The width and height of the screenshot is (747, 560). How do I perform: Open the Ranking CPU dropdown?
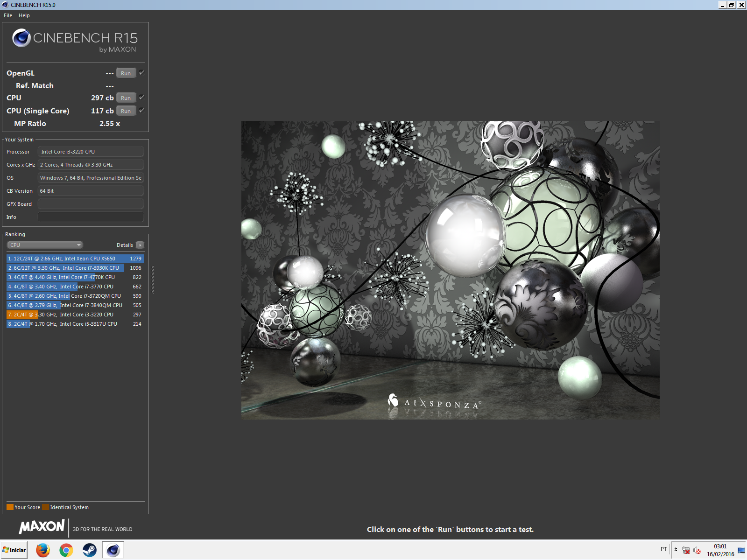click(45, 245)
